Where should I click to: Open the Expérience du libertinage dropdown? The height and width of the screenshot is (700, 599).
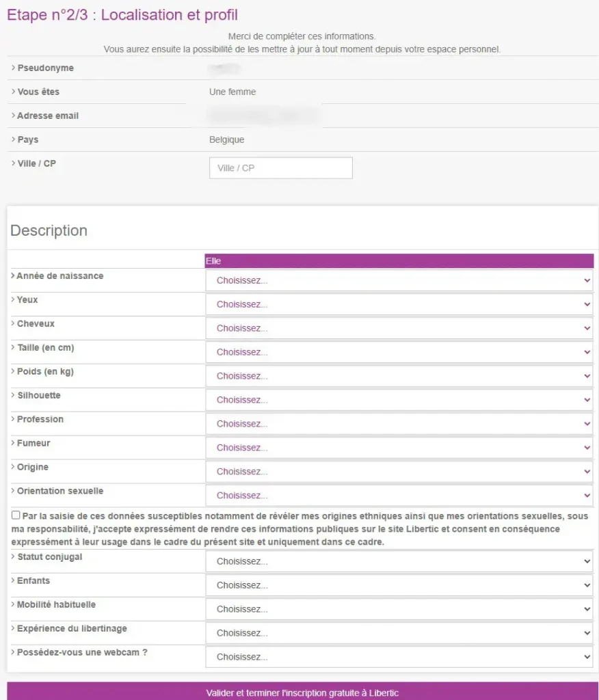pos(399,633)
